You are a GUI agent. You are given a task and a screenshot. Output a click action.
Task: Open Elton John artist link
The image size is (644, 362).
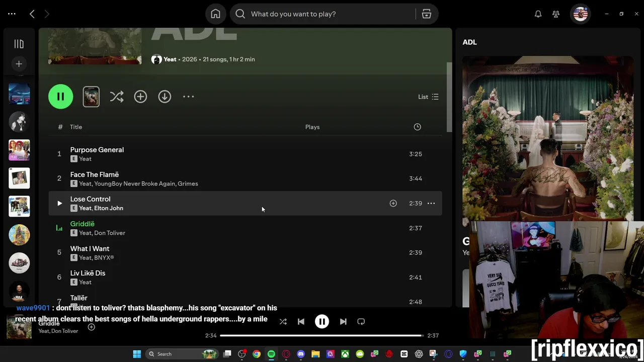pos(109,208)
